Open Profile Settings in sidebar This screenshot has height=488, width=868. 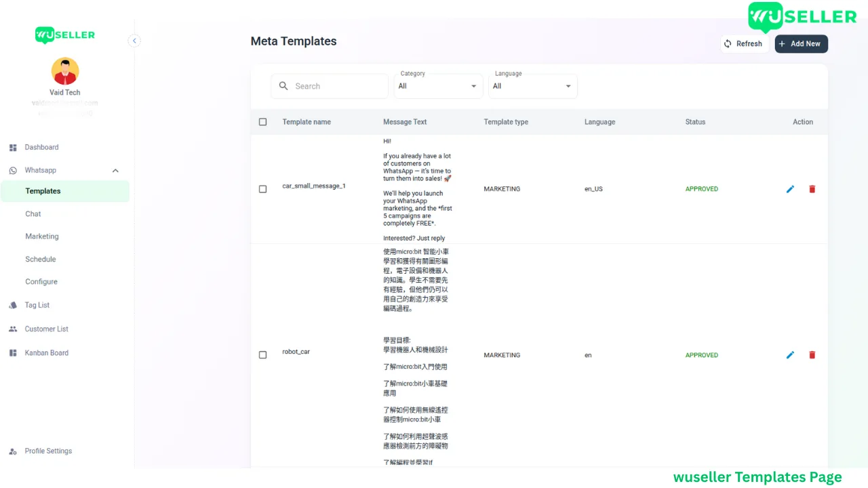[x=48, y=451]
